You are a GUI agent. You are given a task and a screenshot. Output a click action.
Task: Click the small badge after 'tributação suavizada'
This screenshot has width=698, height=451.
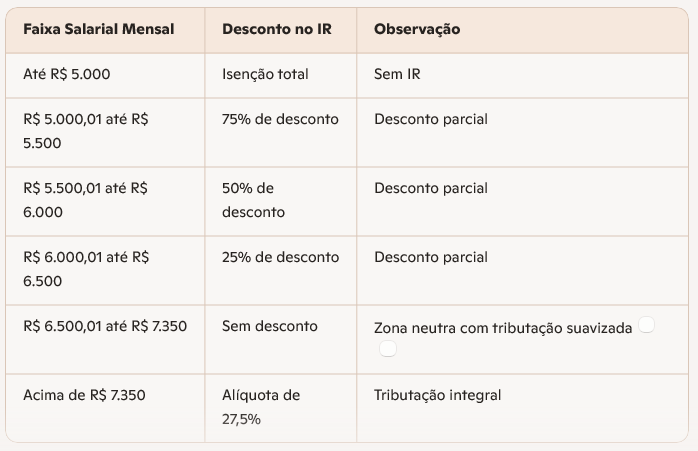pos(646,325)
